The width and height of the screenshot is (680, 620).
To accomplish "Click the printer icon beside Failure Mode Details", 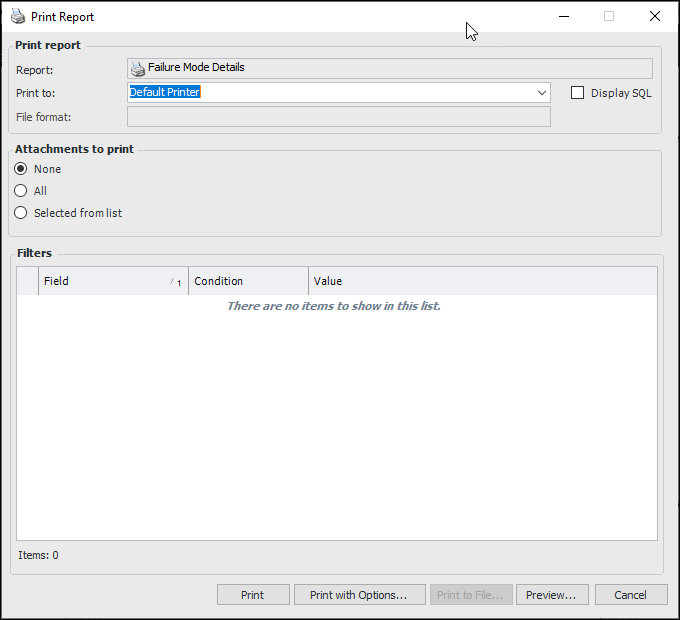I will point(138,69).
